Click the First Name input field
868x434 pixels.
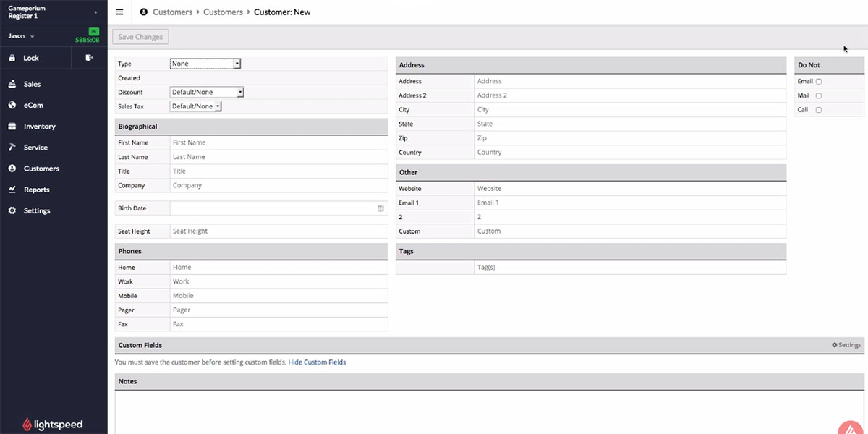[x=278, y=143]
